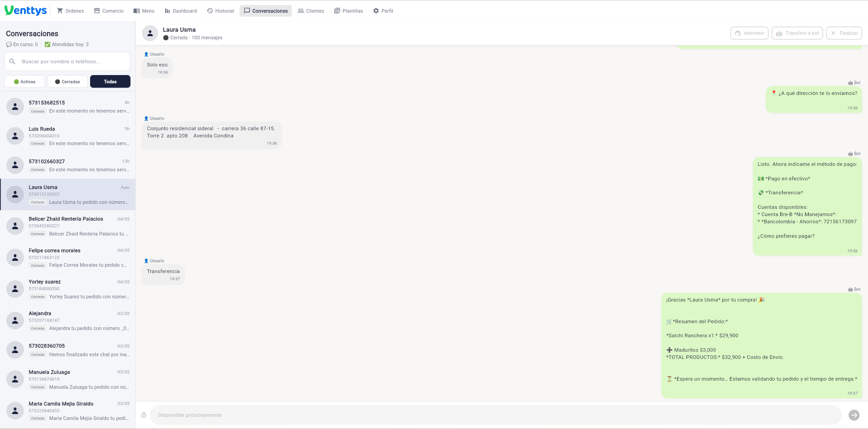Image resolution: width=868 pixels, height=429 pixels.
Task: Click the 'Atendidas hoy: 3' indicator
Action: point(67,44)
